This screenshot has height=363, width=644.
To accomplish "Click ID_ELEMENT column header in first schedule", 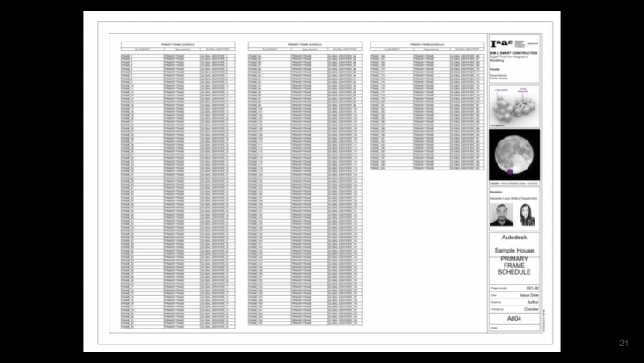I will tap(141, 49).
